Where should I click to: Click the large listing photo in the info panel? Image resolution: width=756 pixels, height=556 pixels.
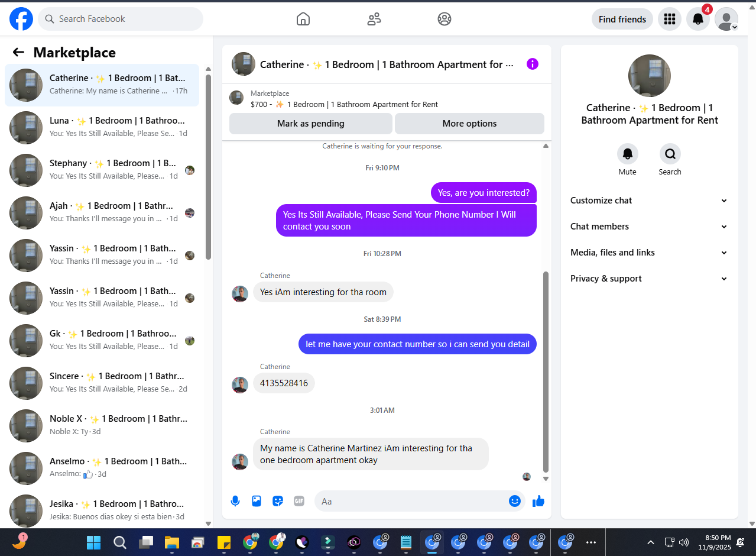pos(650,76)
